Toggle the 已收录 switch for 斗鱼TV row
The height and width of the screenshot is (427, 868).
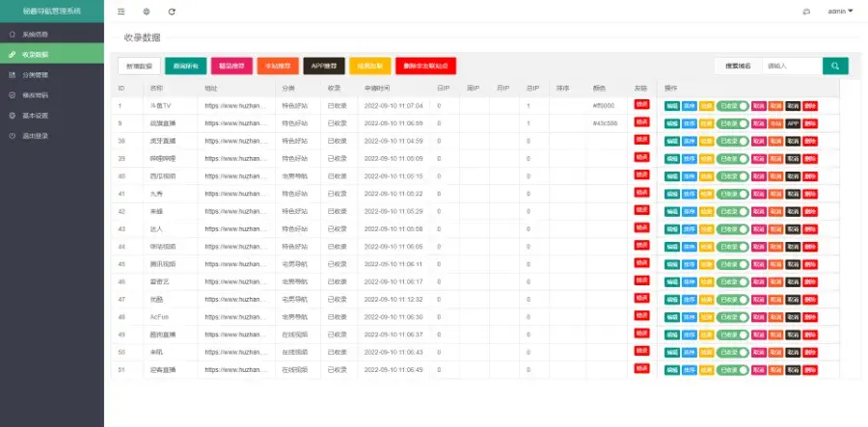(x=732, y=106)
